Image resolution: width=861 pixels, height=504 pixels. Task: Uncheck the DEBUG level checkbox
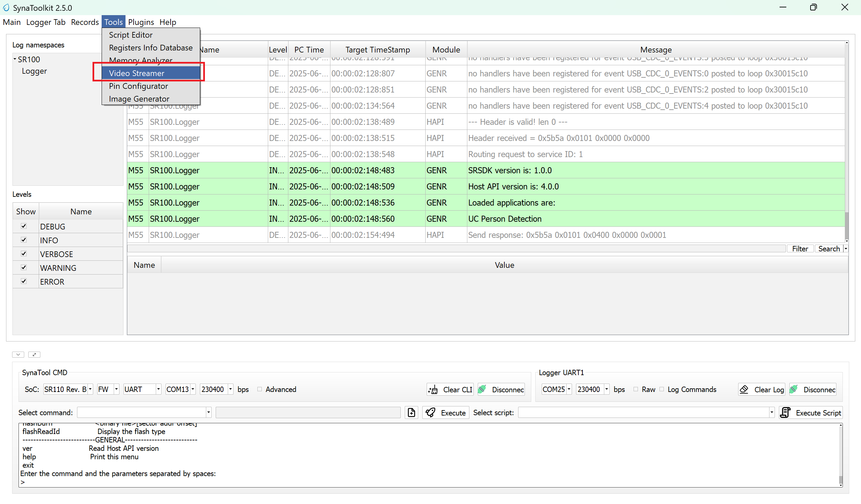24,226
